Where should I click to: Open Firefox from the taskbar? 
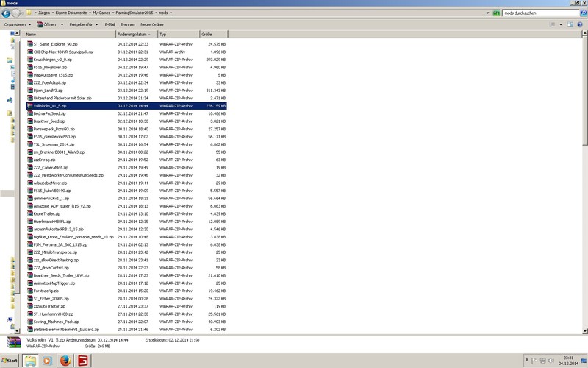pos(65,361)
